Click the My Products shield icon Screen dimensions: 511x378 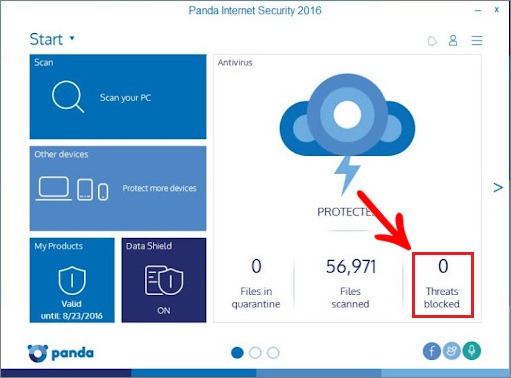(72, 280)
